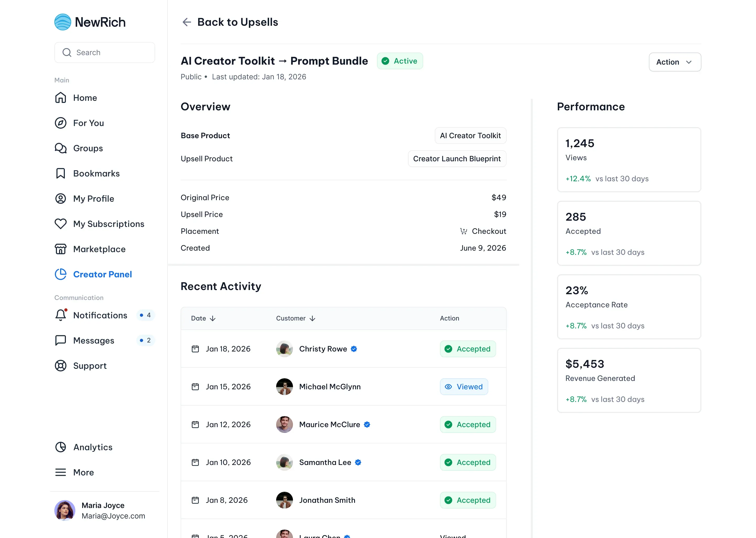This screenshot has width=756, height=538.
Task: Sort the table by Customer column
Action: (x=296, y=318)
